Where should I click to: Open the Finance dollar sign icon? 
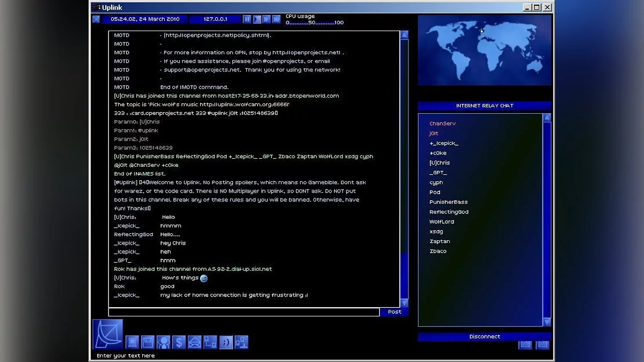point(179,342)
